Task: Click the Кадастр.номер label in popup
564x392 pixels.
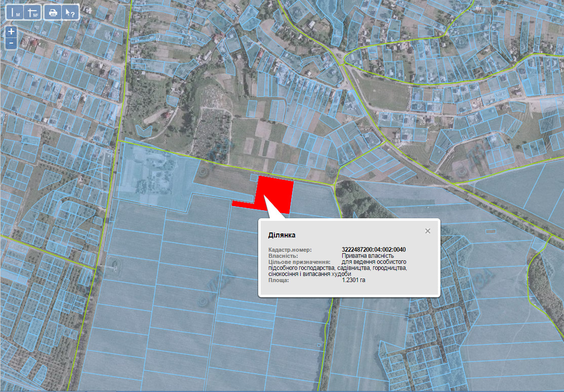Action: coord(290,250)
